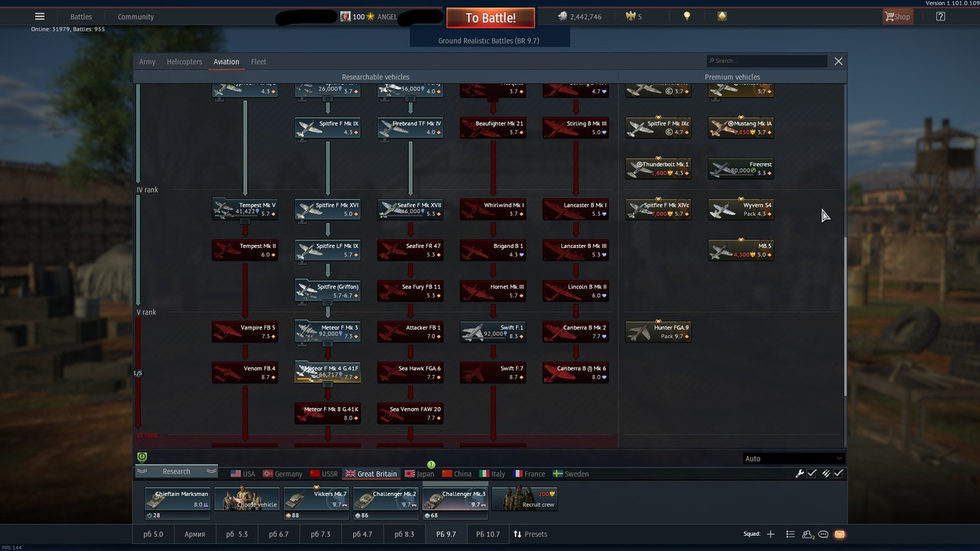Open the Shop cart
This screenshot has height=551, width=980.
(897, 17)
